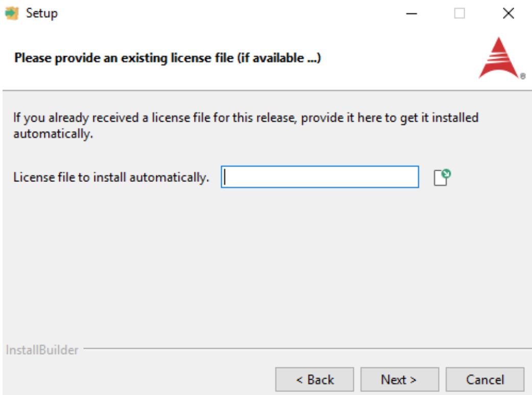Click the red triangular company logo
The image size is (532, 395).
point(498,58)
